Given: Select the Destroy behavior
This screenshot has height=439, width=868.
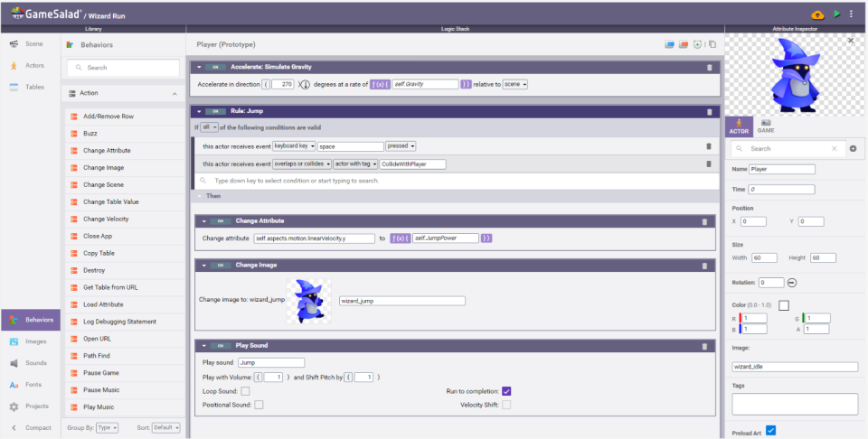Looking at the screenshot, I should (x=124, y=270).
